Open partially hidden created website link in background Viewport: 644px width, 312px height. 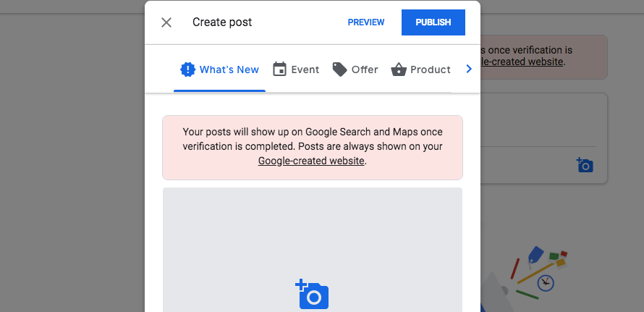522,62
